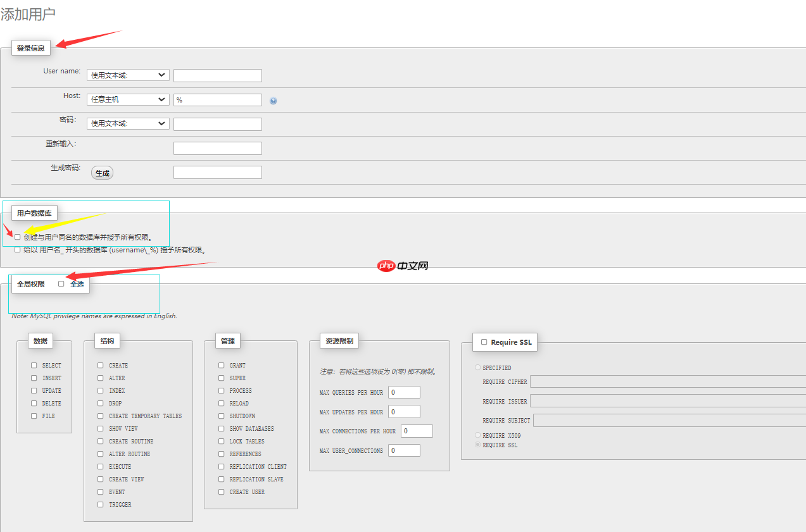Select the SPECIFIED radio option

pos(478,368)
